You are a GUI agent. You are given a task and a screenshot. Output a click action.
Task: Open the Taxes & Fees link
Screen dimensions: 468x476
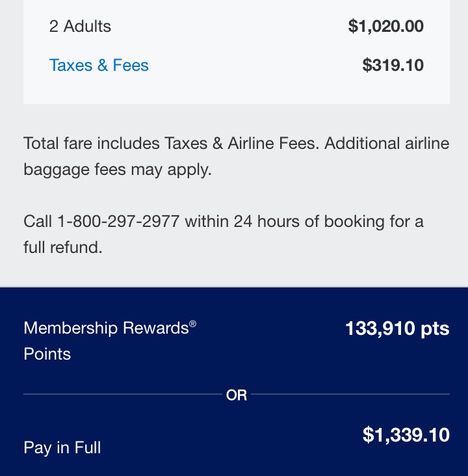pos(99,66)
